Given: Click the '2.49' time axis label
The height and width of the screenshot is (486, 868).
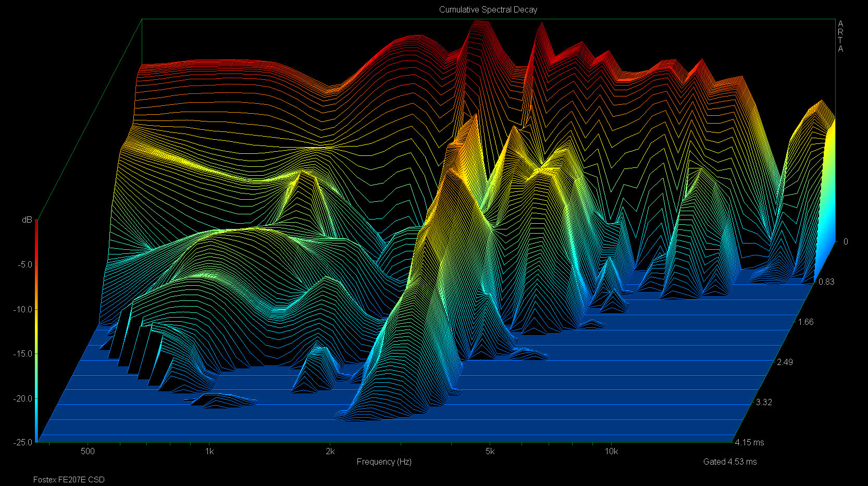Looking at the screenshot, I should (785, 362).
